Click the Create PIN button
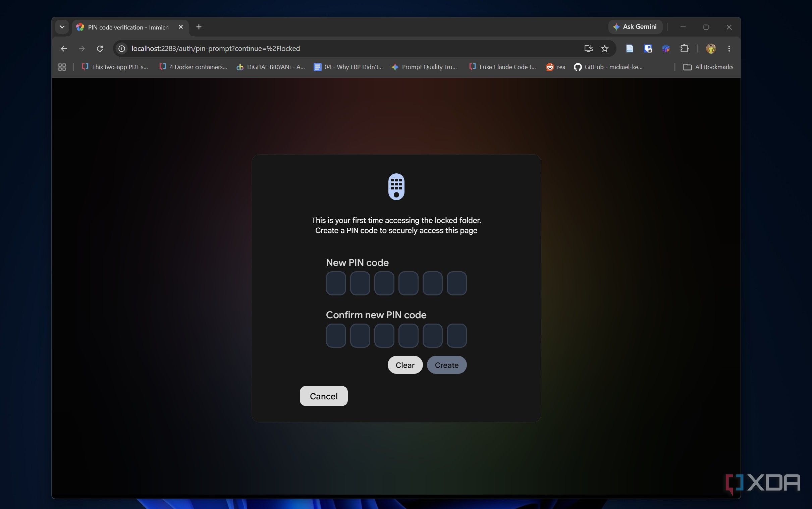812x509 pixels. [x=446, y=365]
